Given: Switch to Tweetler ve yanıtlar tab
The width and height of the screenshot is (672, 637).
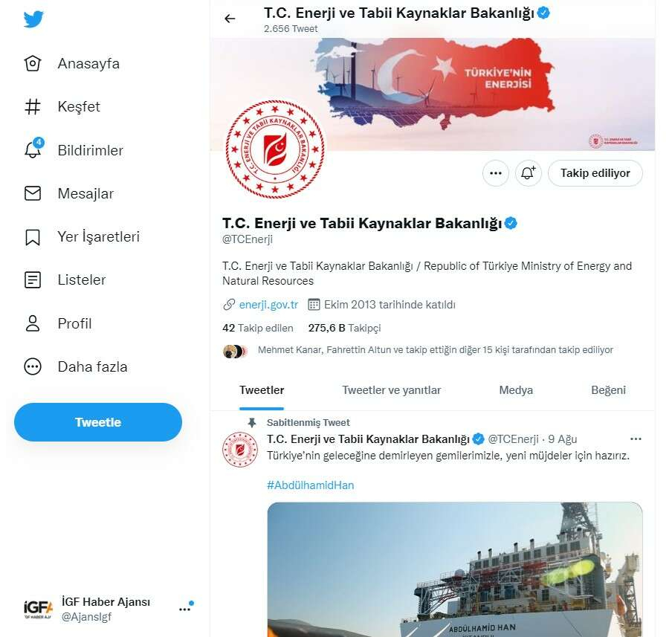Looking at the screenshot, I should [x=391, y=390].
